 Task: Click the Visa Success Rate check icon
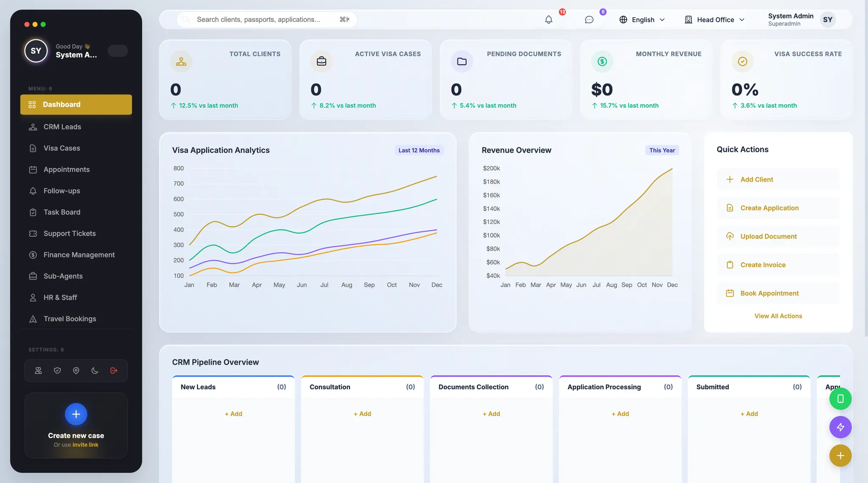(743, 61)
